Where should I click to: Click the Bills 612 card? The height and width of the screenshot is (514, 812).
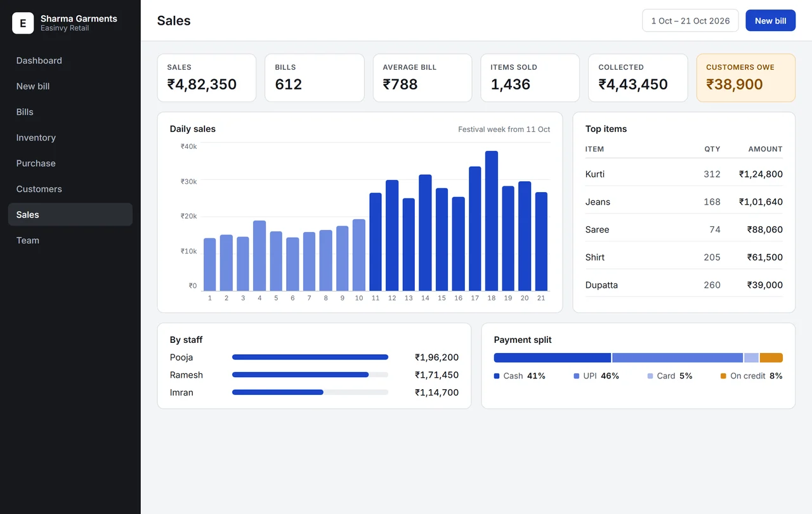(x=315, y=77)
